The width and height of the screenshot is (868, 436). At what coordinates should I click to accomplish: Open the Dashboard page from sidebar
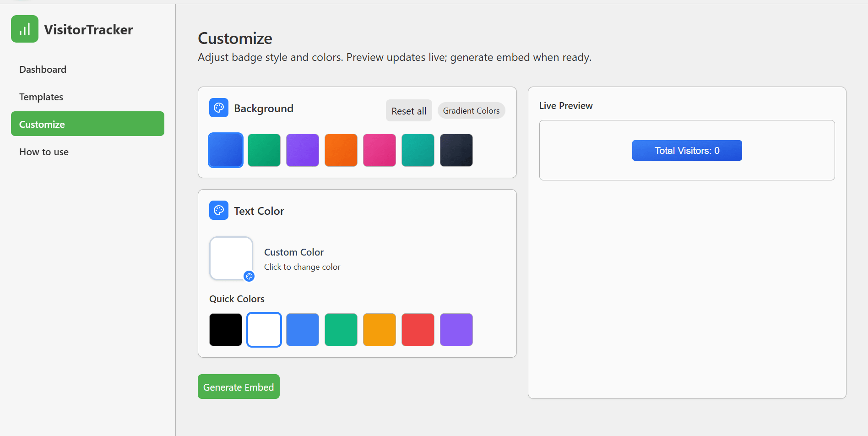pos(43,70)
